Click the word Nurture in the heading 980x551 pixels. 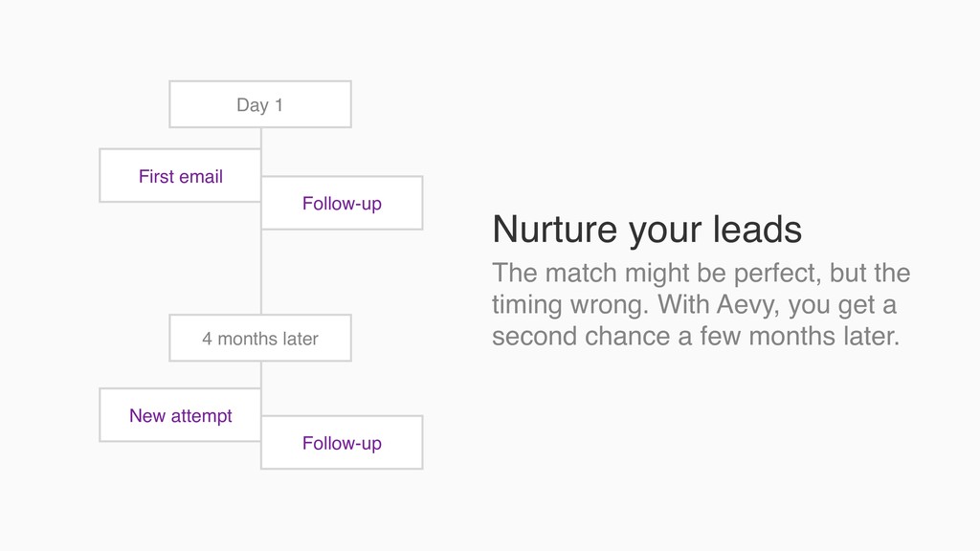click(555, 230)
